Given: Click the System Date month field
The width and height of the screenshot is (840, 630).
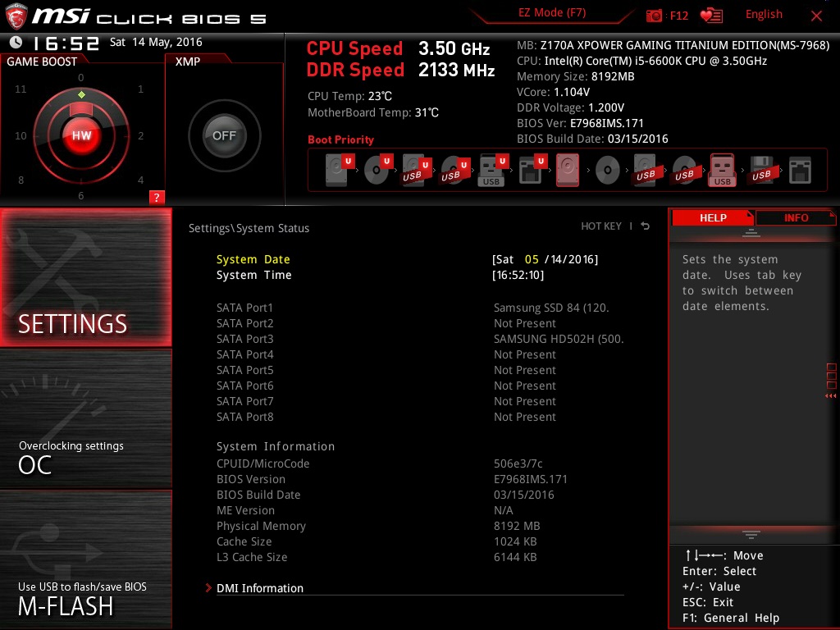Looking at the screenshot, I should [532, 259].
